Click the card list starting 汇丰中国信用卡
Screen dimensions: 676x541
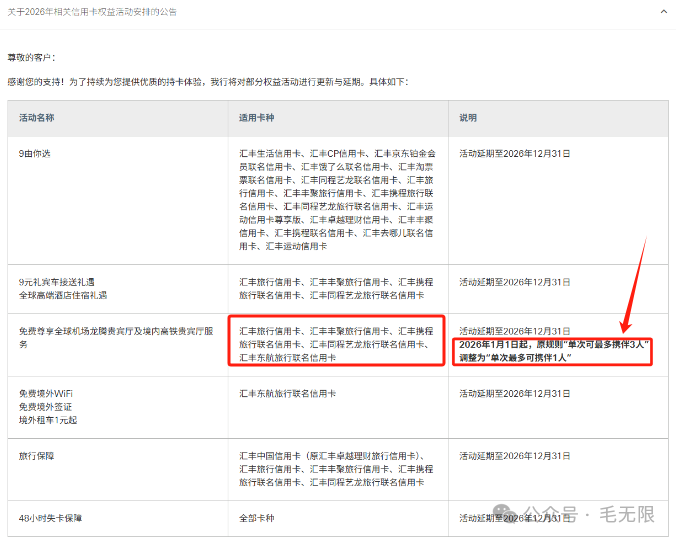pyautogui.click(x=336, y=469)
